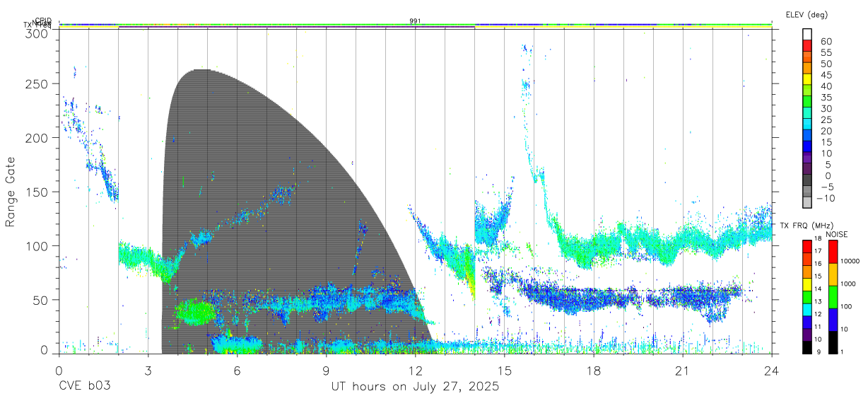Screen dimensions: 868x401
Task: Select the red swatch in ELEV colorbar
Action: pyautogui.click(x=807, y=47)
